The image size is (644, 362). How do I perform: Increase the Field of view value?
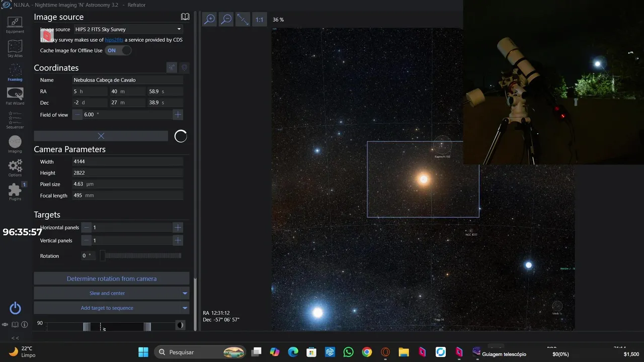click(178, 115)
